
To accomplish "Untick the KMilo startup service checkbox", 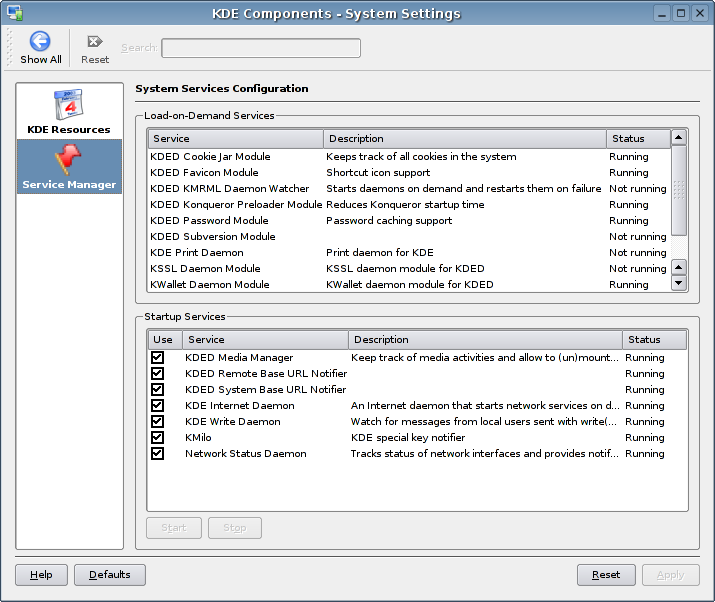I will click(157, 438).
